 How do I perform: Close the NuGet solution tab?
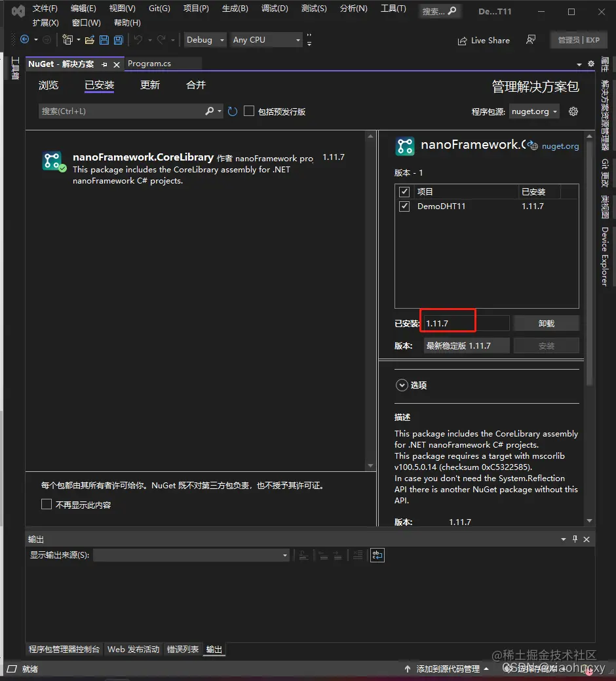117,64
